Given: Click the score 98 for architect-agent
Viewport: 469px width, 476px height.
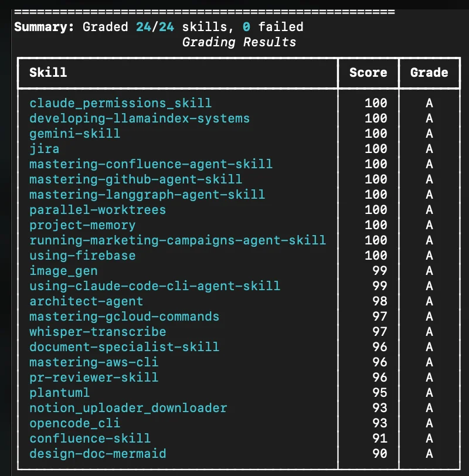Looking at the screenshot, I should pos(379,301).
